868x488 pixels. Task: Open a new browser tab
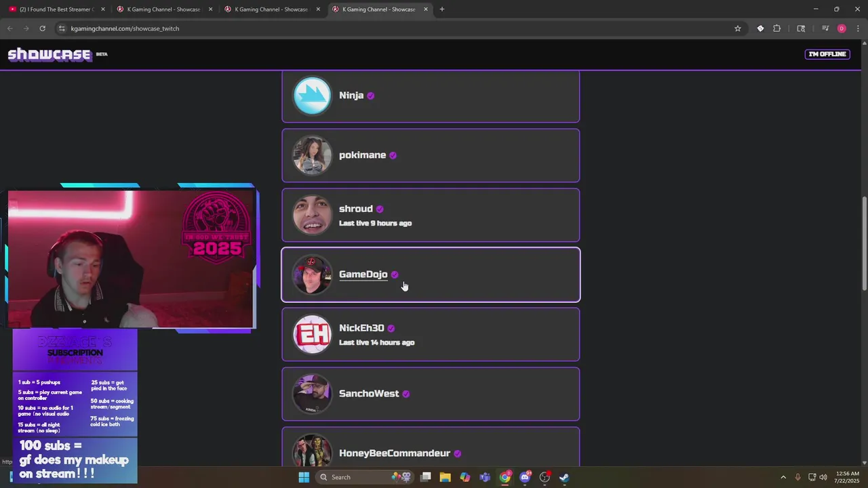pyautogui.click(x=441, y=9)
